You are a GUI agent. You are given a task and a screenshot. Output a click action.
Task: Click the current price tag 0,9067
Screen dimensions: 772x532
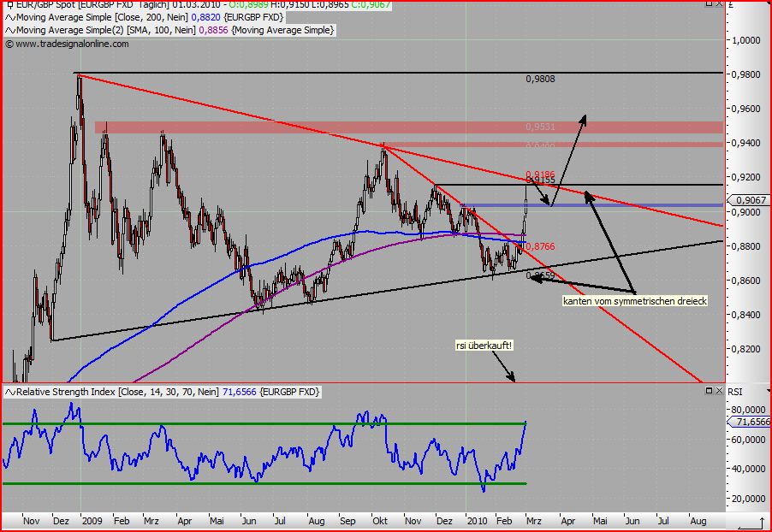click(751, 200)
